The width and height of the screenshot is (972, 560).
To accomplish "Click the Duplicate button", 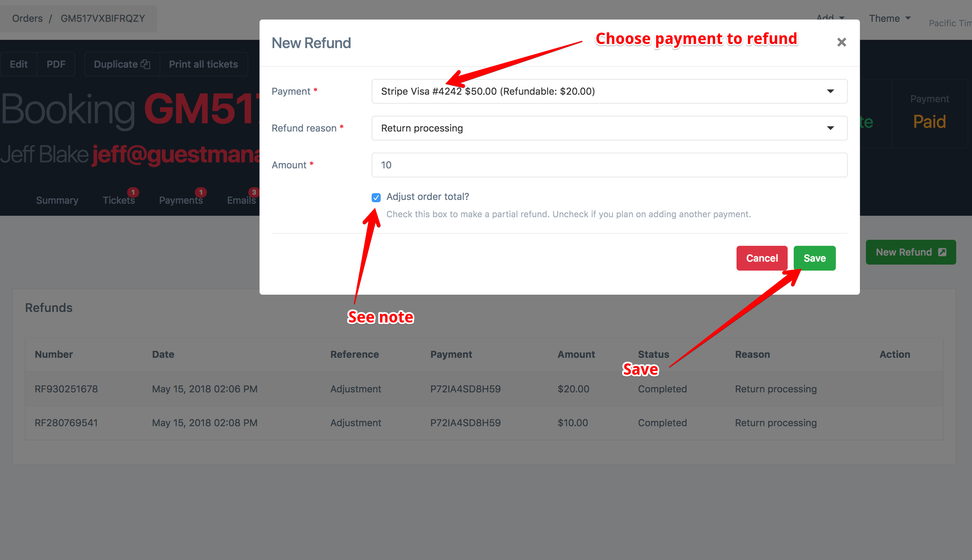I will [121, 64].
